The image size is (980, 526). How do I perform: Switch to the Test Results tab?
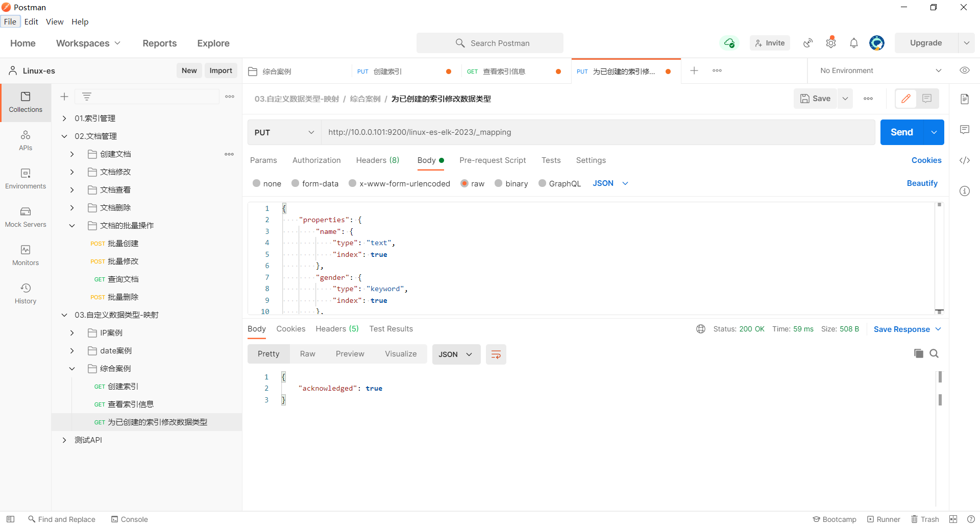[391, 329]
